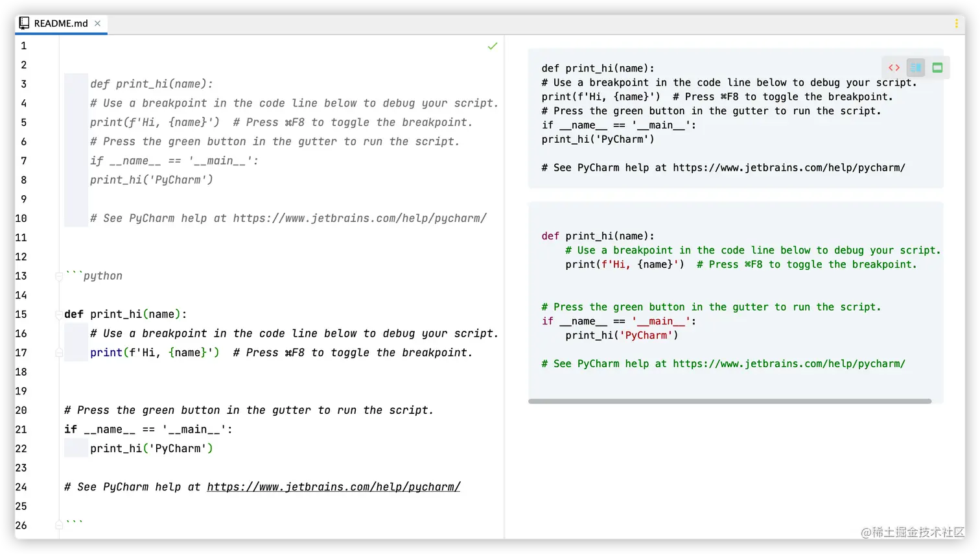Click the ```python fence text
The image size is (980, 554).
[94, 276]
